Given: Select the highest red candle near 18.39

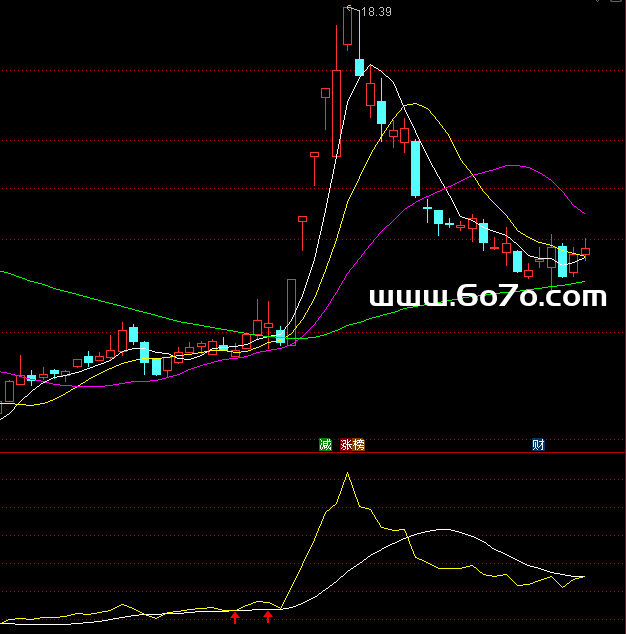Looking at the screenshot, I should click(x=348, y=27).
